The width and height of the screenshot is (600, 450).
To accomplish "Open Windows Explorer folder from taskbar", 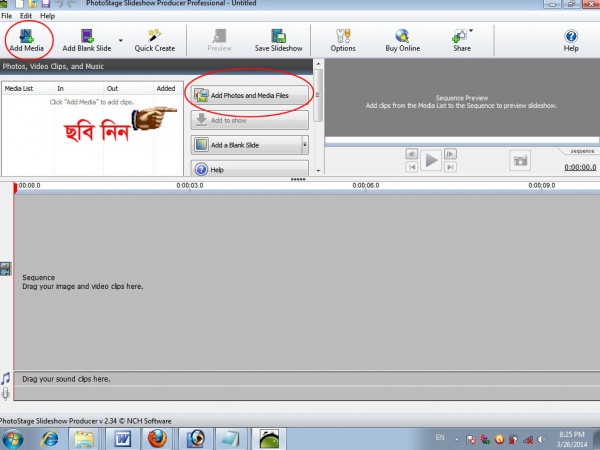I will pos(84,439).
